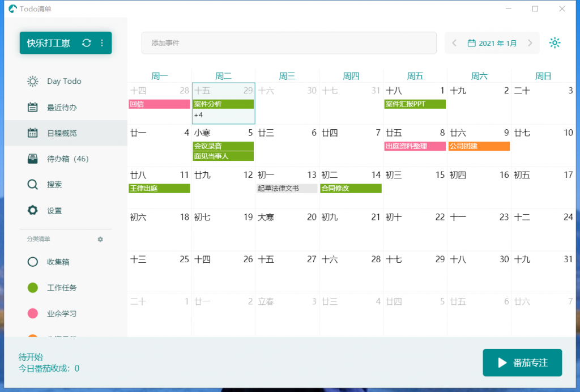Select the 立春 date cell 3
The height and width of the screenshot is (392, 580).
coord(287,314)
